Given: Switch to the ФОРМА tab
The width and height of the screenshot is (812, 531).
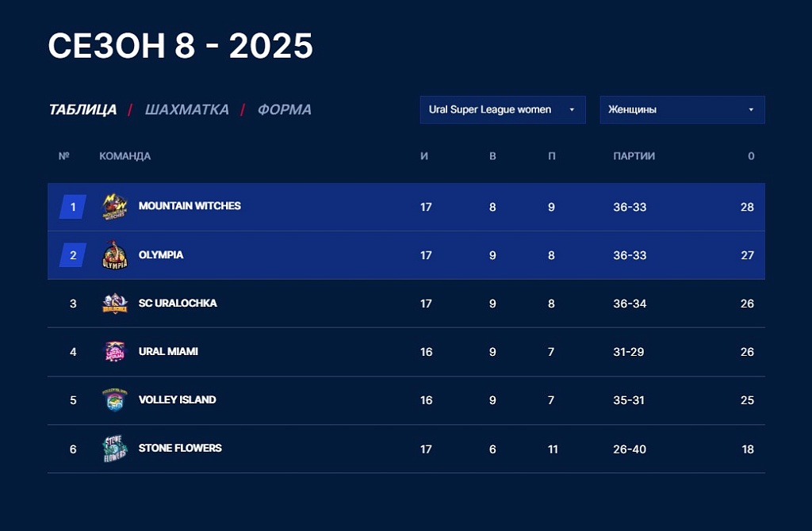Looking at the screenshot, I should point(285,109).
